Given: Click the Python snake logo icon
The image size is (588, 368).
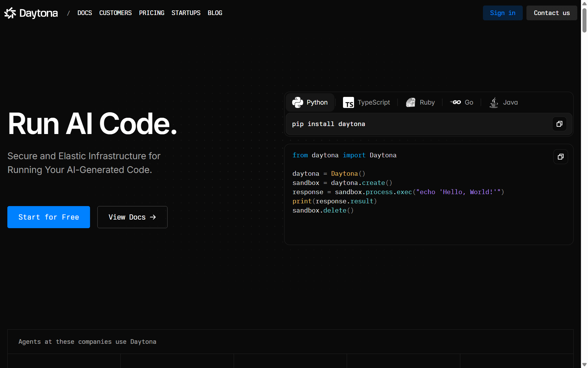Looking at the screenshot, I should tap(297, 102).
